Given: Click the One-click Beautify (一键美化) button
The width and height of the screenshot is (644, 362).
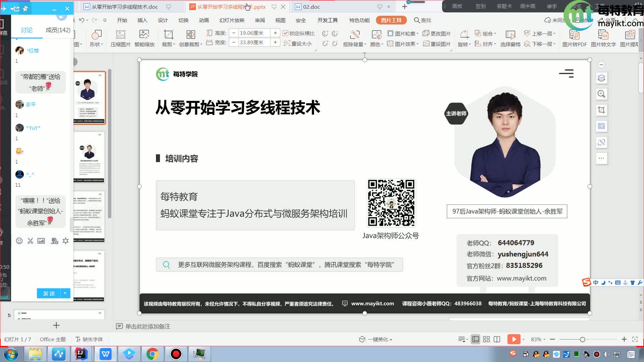Looking at the screenshot, I should click(x=376, y=339).
